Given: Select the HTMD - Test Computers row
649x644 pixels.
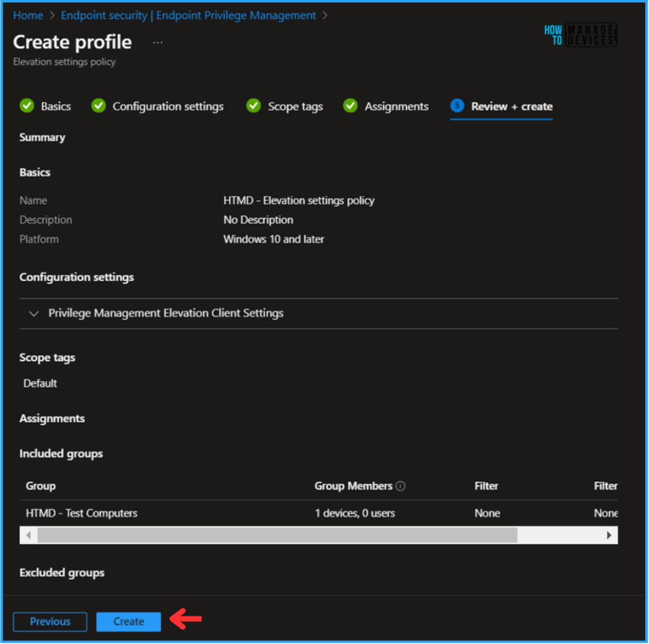Looking at the screenshot, I should pyautogui.click(x=318, y=513).
